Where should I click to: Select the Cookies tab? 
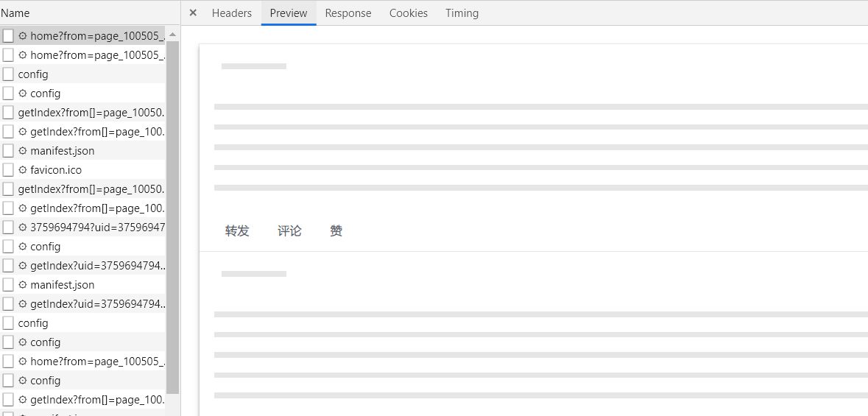click(409, 13)
